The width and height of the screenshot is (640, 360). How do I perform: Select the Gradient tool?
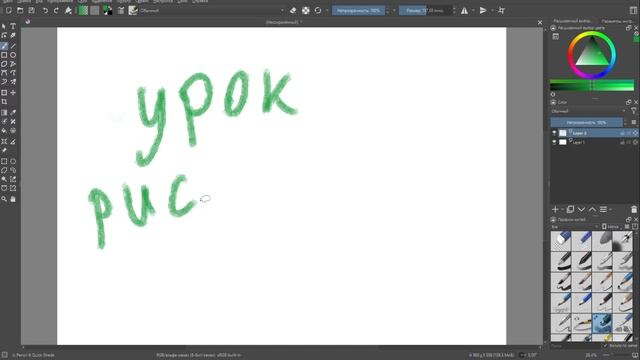[x=4, y=113]
